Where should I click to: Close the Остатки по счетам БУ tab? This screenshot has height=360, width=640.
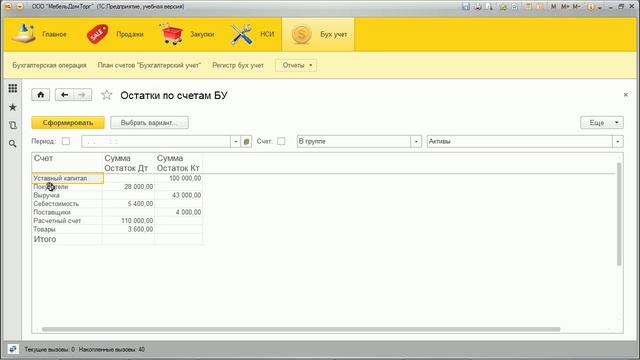pos(626,95)
